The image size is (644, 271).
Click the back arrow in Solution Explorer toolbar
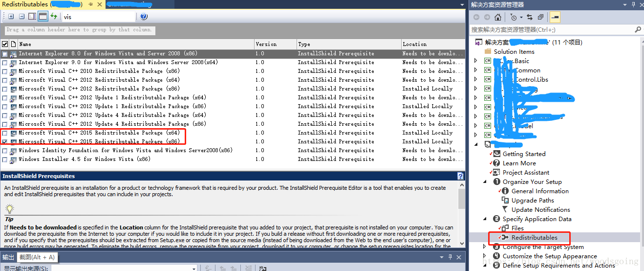476,17
